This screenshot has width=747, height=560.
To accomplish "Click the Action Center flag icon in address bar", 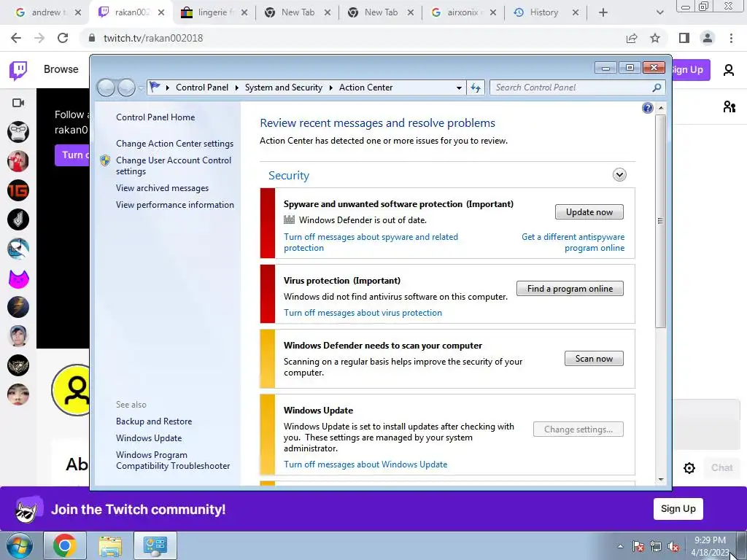I will 155,87.
